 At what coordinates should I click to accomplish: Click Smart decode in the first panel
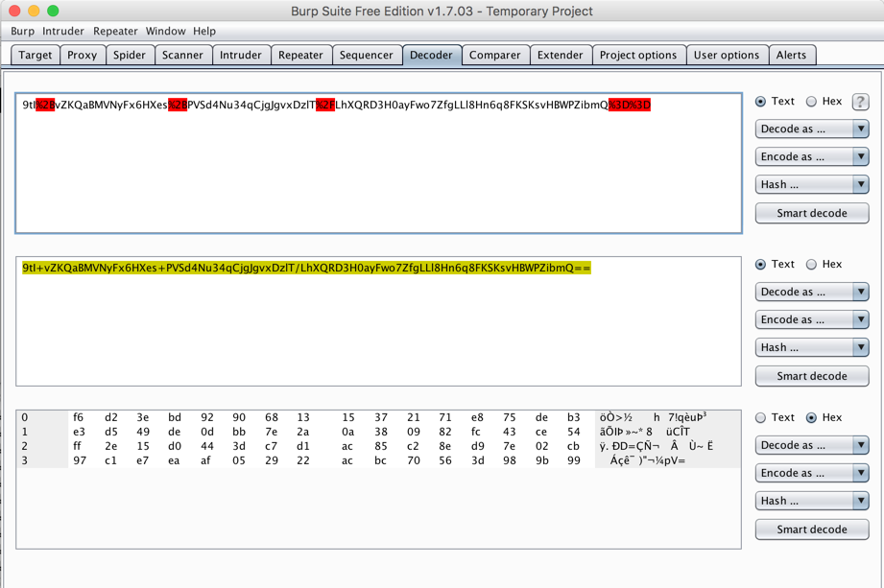tap(812, 213)
